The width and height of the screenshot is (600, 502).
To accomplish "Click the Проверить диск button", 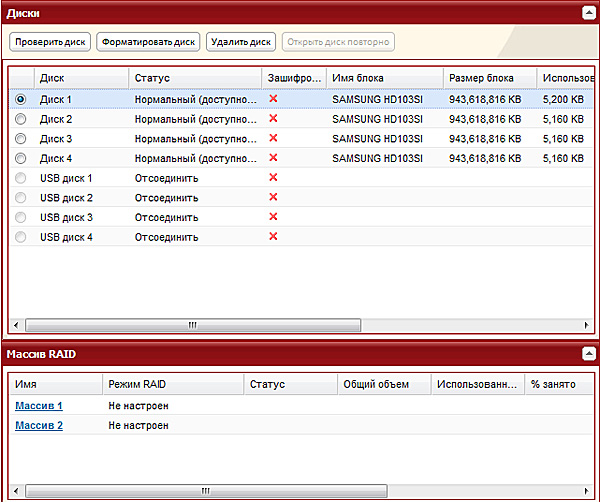I will pyautogui.click(x=50, y=42).
